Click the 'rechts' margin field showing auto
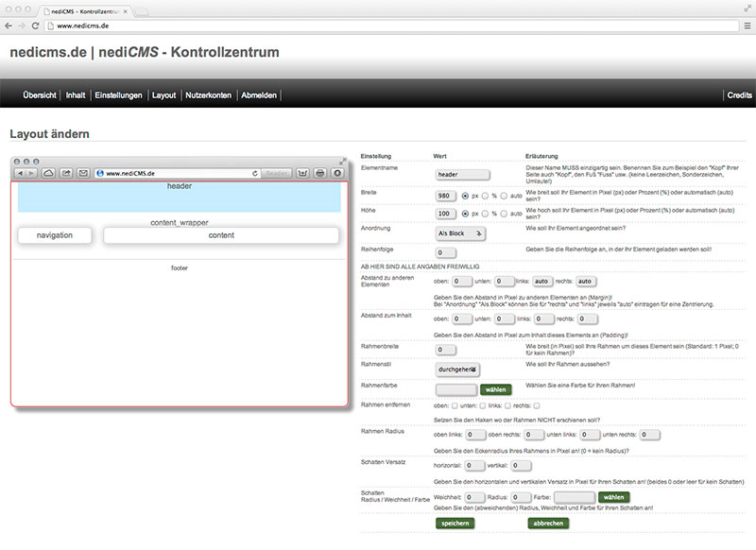 [586, 282]
